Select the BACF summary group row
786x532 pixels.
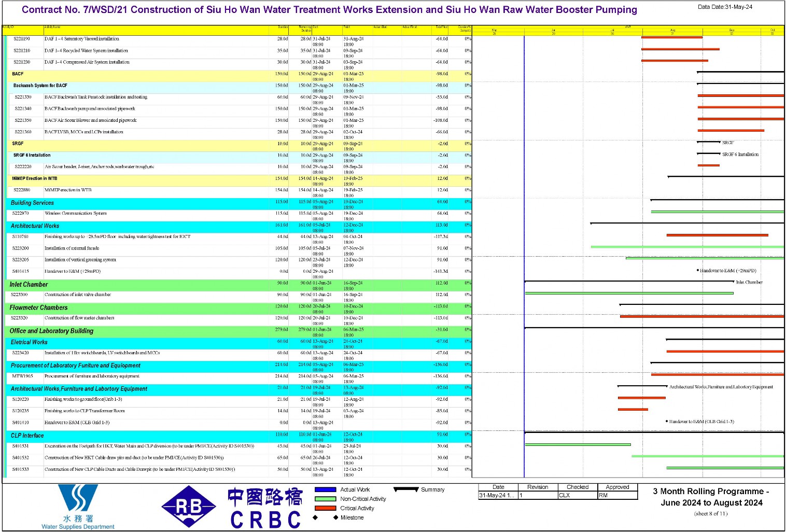click(239, 76)
